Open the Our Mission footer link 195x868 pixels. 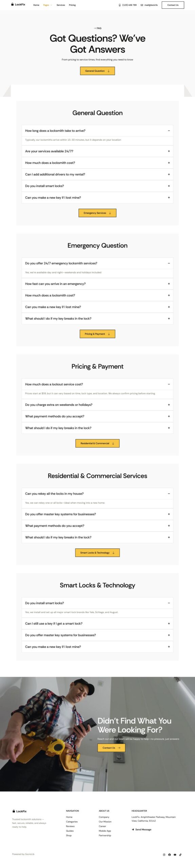pos(105,822)
